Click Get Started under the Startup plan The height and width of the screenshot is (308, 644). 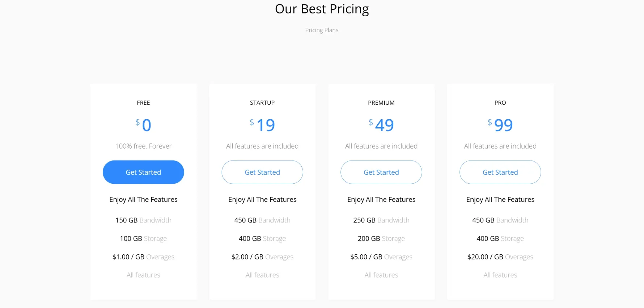[x=262, y=172]
